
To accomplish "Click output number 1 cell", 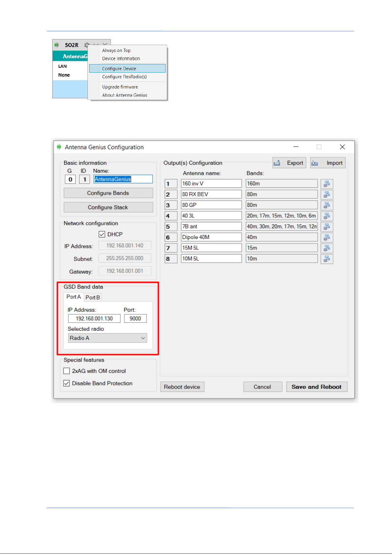I will pos(171,184).
